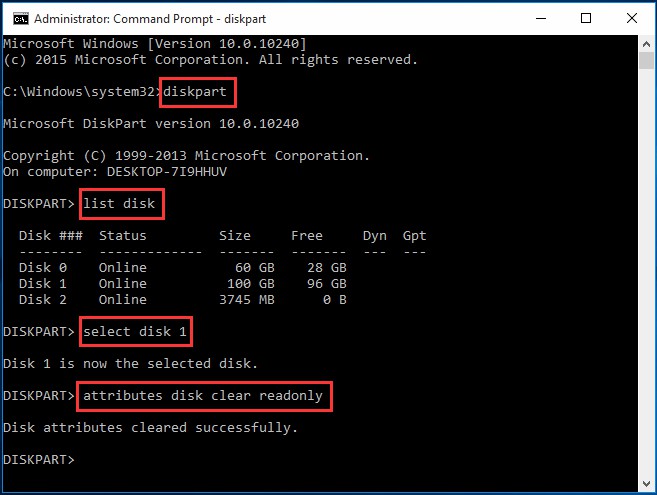The image size is (657, 495).
Task: Click the highlighted 'list disk' command
Action: 119,203
